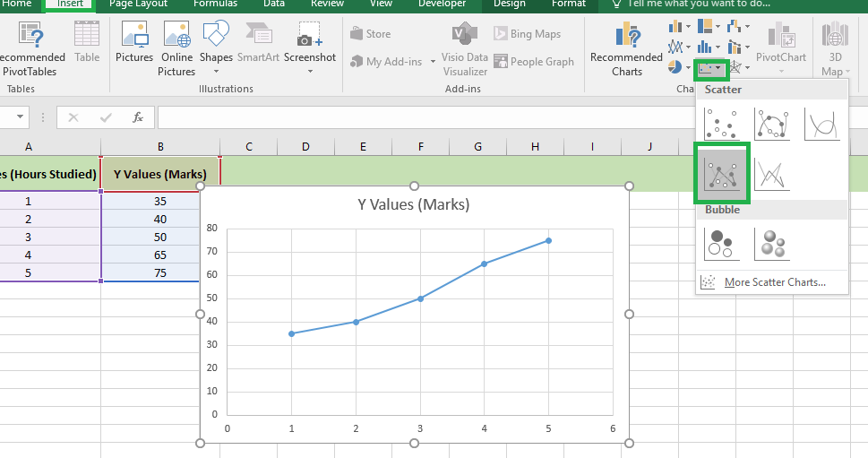Open the Name Box dropdown arrow
This screenshot has height=458, width=868.
click(x=20, y=117)
